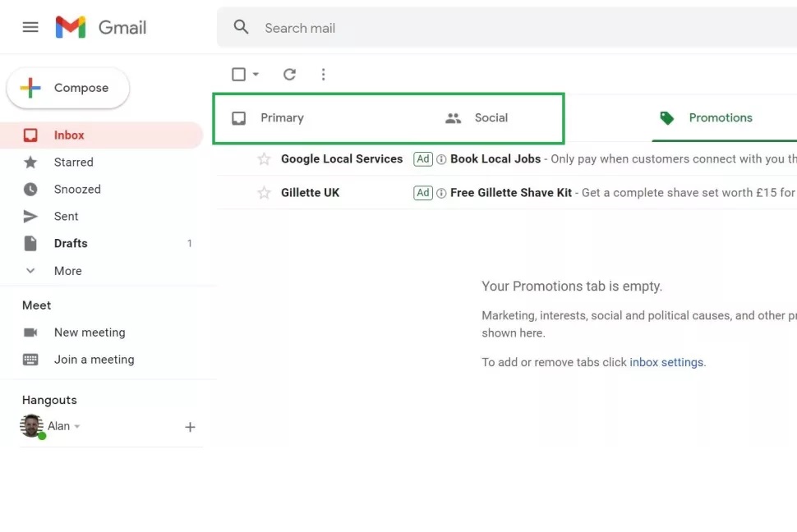The image size is (797, 532).
Task: Click the info icon beside Free Gillette Shave Kit
Action: 441,193
